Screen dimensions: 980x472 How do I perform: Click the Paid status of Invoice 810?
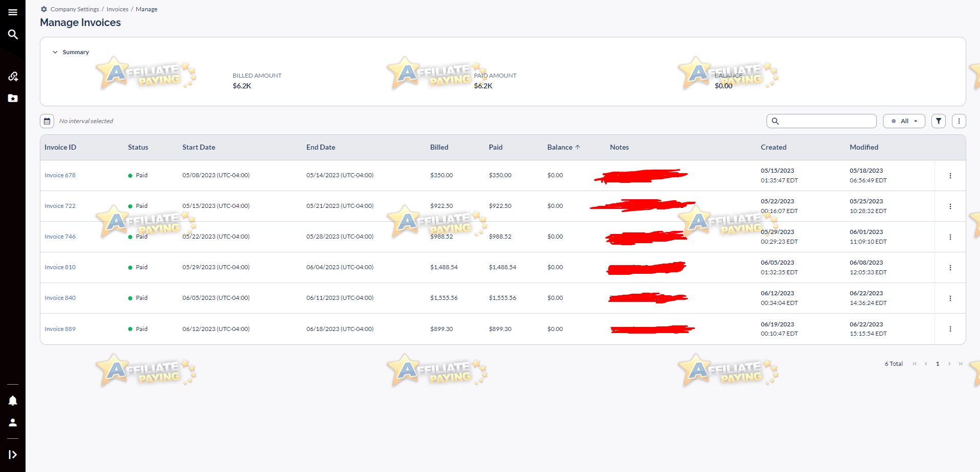point(138,267)
